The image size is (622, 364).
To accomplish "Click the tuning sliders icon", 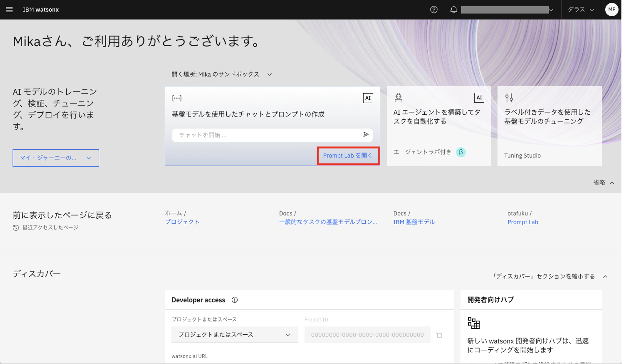I will 509,98.
